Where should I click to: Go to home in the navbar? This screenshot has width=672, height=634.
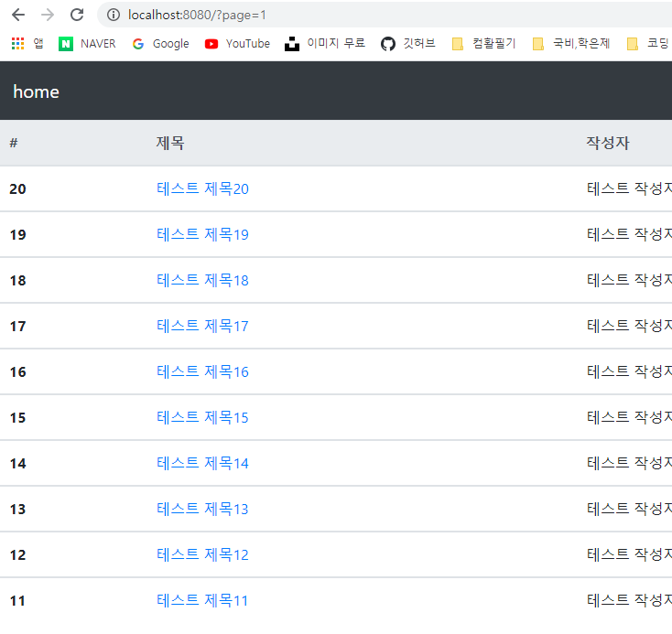click(36, 91)
